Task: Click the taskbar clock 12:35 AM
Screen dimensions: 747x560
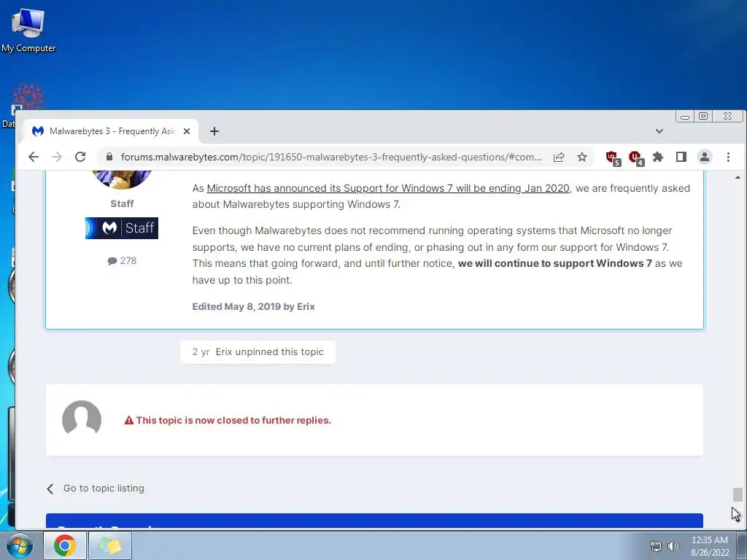Action: pyautogui.click(x=710, y=546)
